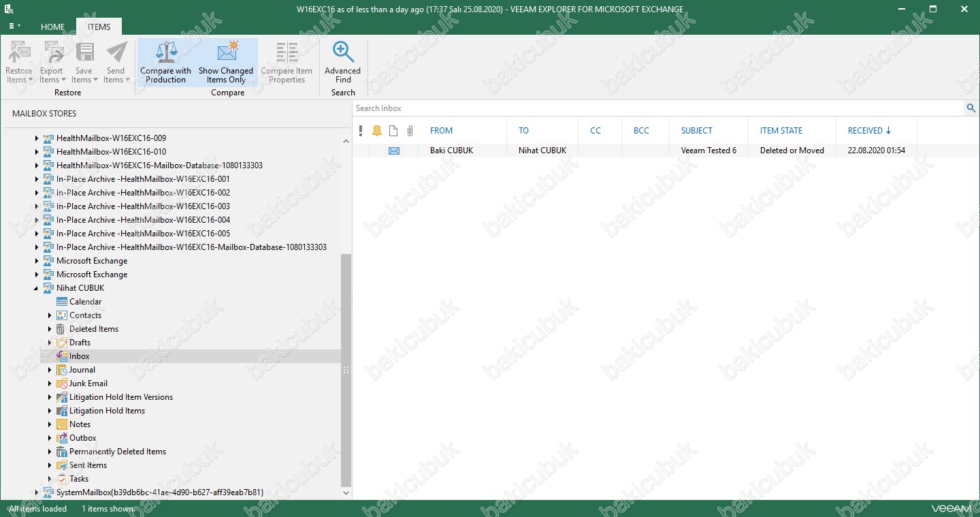Select the ITEMS ribbon tab

99,27
